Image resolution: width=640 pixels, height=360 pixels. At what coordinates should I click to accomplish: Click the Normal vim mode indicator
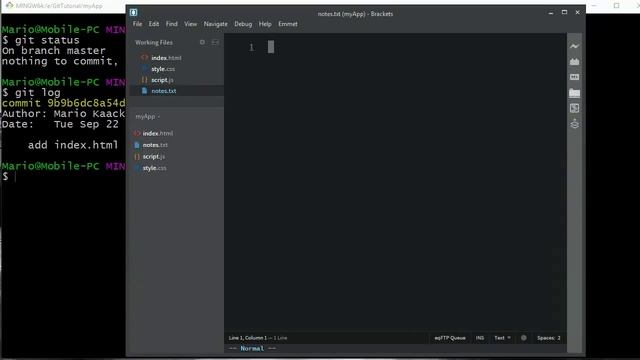point(252,348)
